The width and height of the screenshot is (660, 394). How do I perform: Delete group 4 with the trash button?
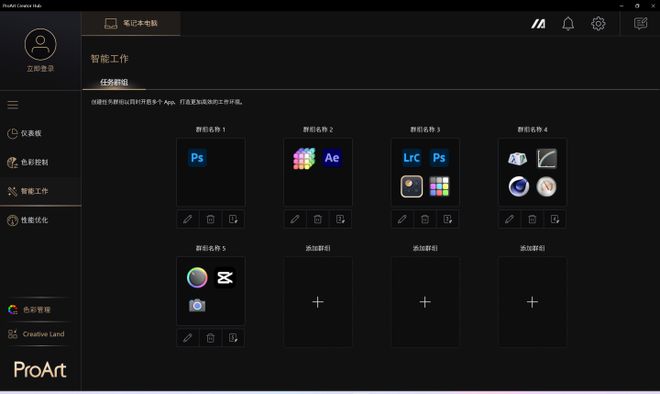coord(532,219)
